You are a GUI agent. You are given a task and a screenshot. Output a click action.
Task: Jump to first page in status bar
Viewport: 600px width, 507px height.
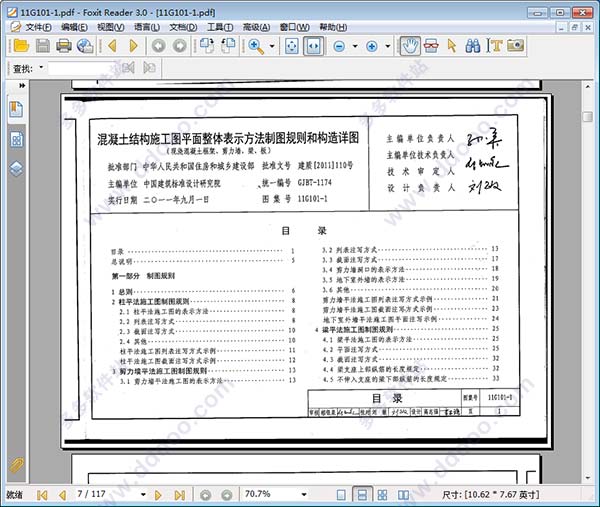coord(42,495)
